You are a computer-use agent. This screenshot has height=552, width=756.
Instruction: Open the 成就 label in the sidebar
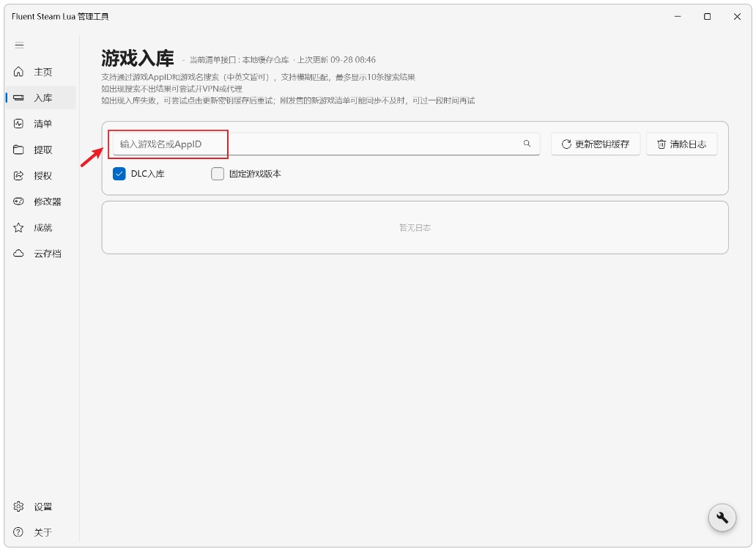[x=43, y=228]
